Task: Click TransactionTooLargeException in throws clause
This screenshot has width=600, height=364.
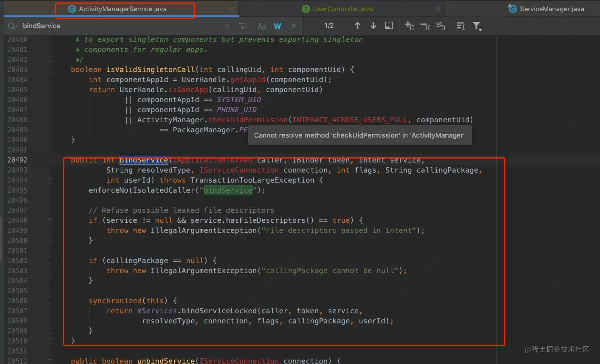Action: click(x=252, y=180)
